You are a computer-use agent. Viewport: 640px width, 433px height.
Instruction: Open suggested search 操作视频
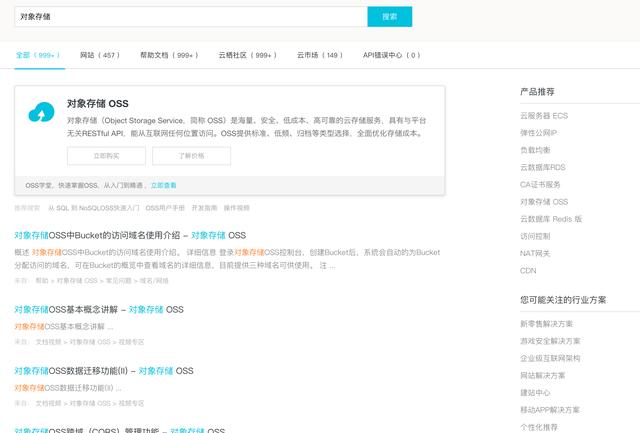pos(236,208)
